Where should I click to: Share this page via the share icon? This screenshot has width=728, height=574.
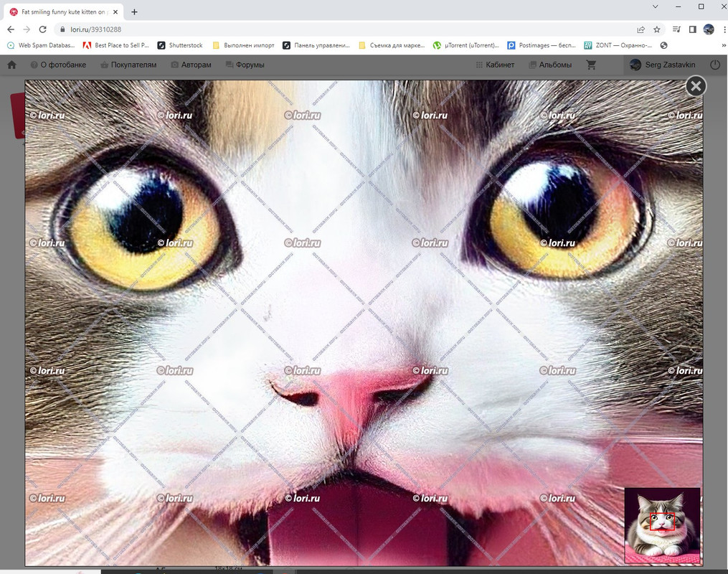point(640,29)
